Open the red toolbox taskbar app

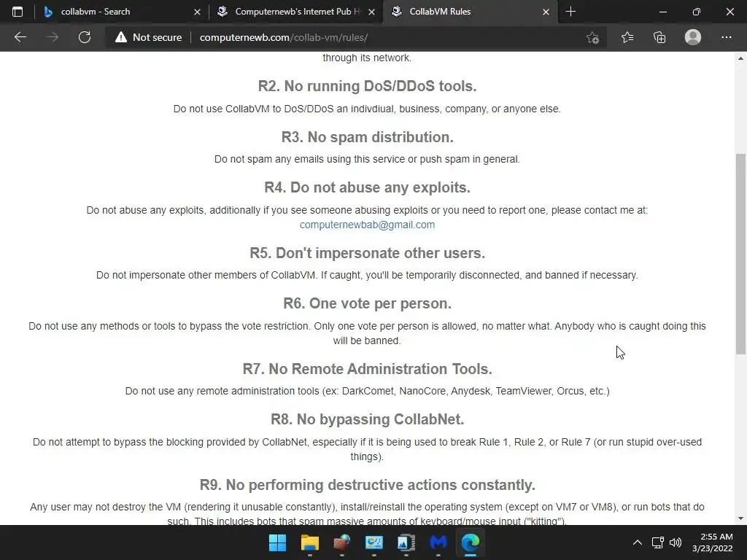(341, 542)
